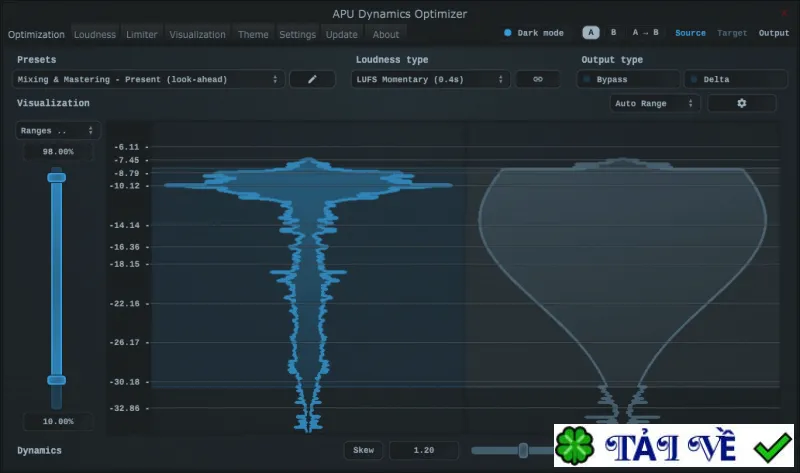Open the LUFS Momentary loudness type dropdown
The height and width of the screenshot is (473, 800).
(430, 79)
